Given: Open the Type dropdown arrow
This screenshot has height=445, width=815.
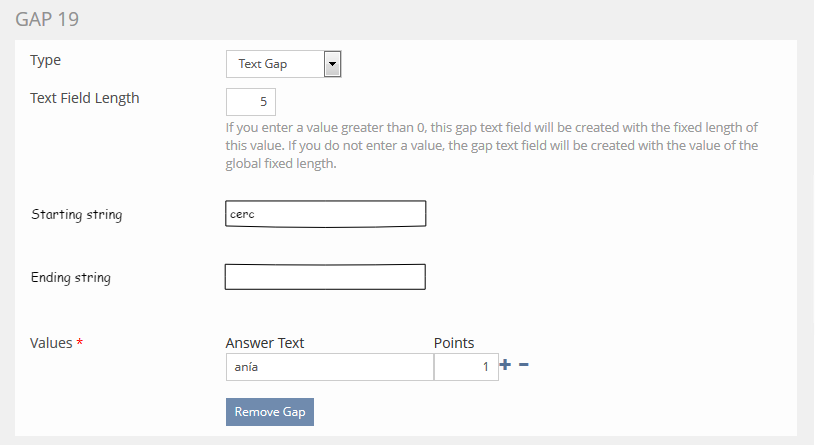Looking at the screenshot, I should (333, 64).
